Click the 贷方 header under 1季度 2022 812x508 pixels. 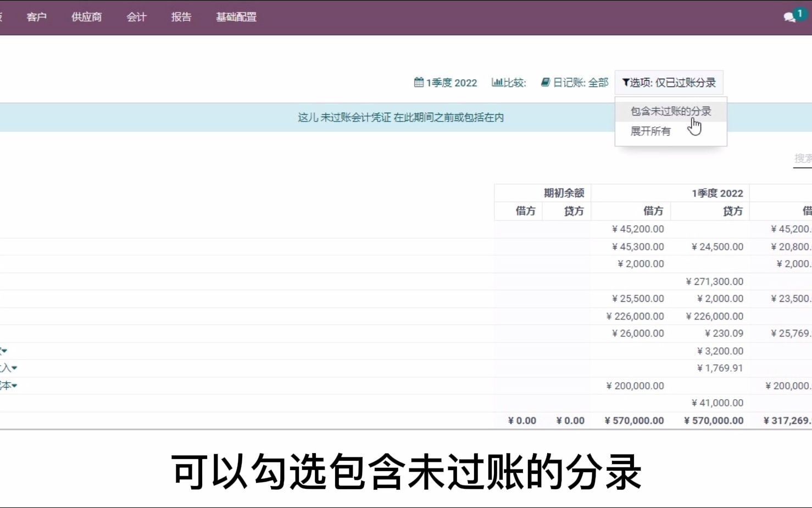point(732,211)
